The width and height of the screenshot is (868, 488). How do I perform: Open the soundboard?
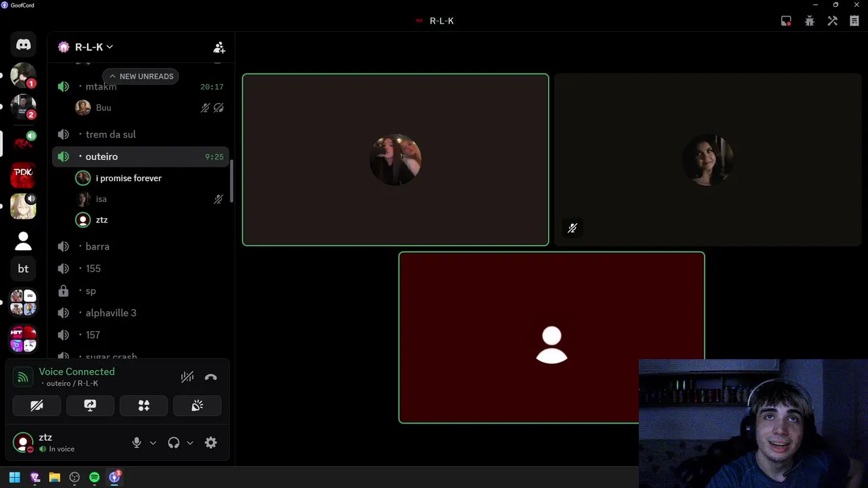(x=197, y=405)
